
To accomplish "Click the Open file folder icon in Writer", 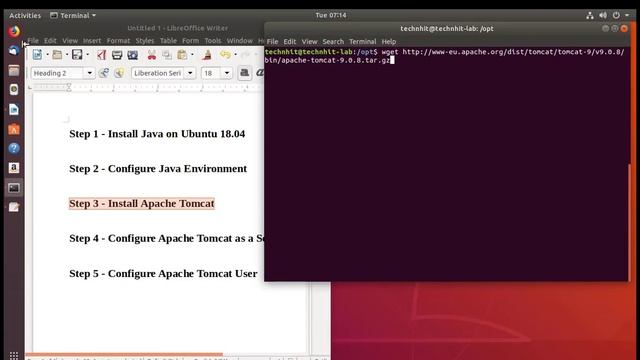I will (57, 55).
